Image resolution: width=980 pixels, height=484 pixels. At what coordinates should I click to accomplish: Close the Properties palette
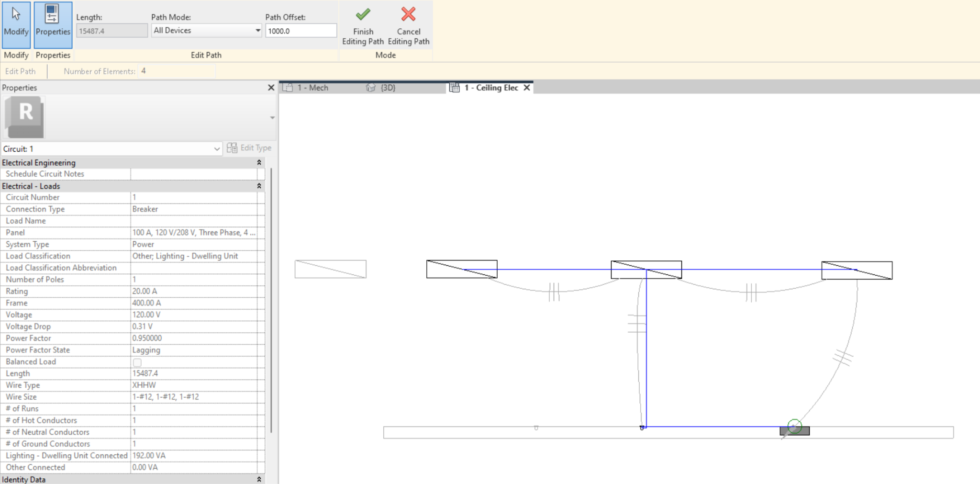tap(271, 88)
